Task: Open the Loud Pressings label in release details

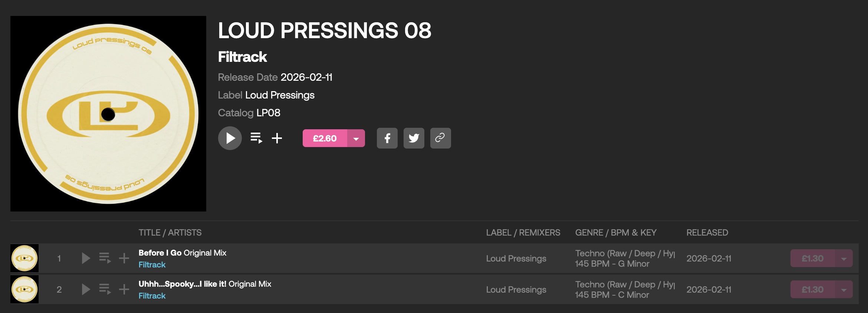Action: [280, 95]
